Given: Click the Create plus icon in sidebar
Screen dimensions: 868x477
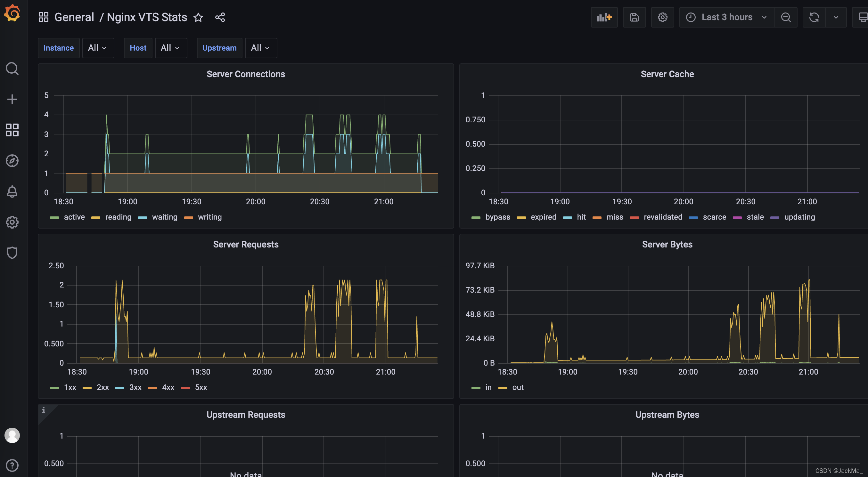Looking at the screenshot, I should pos(12,99).
